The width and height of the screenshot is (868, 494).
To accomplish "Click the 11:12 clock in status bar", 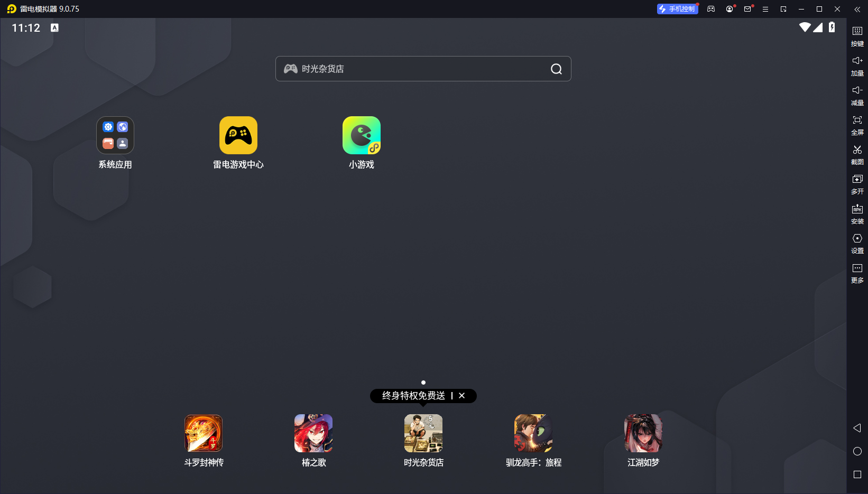I will coord(26,28).
